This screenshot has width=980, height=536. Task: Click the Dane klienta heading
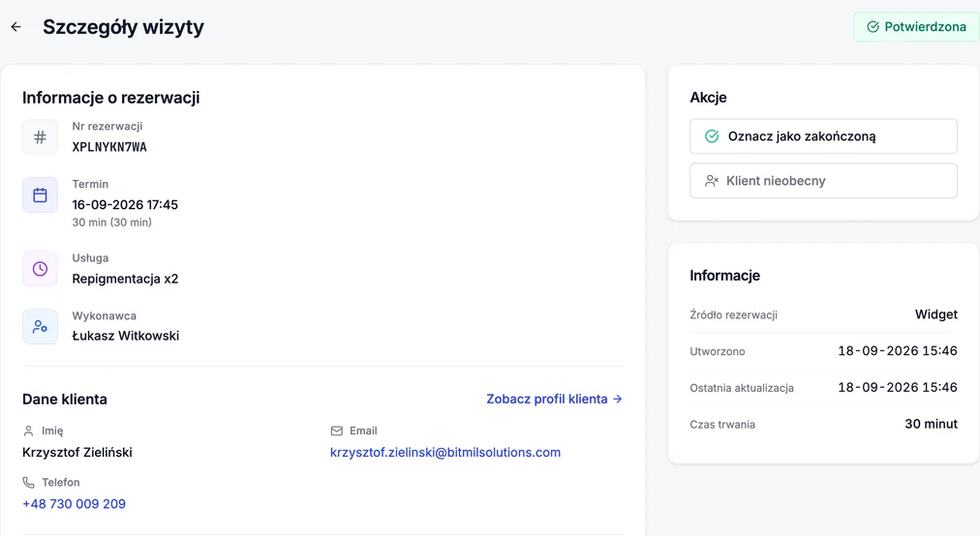64,399
